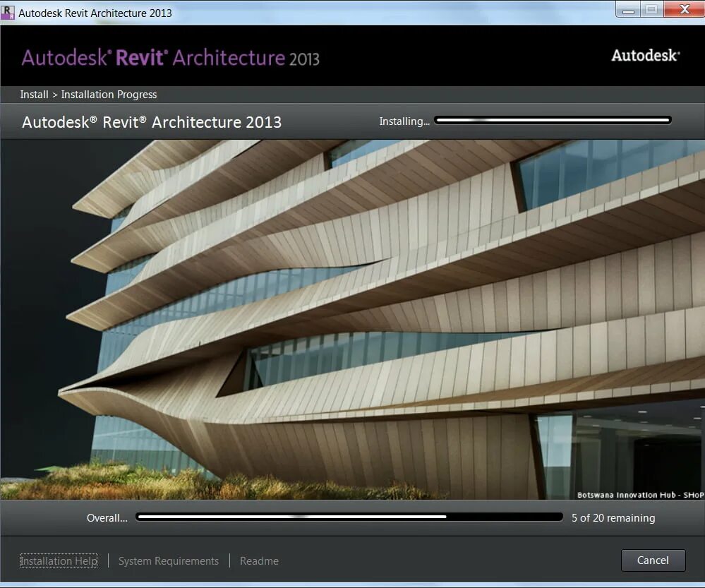Open the System Requirements link
Viewport: 705px width, 588px height.
169,560
